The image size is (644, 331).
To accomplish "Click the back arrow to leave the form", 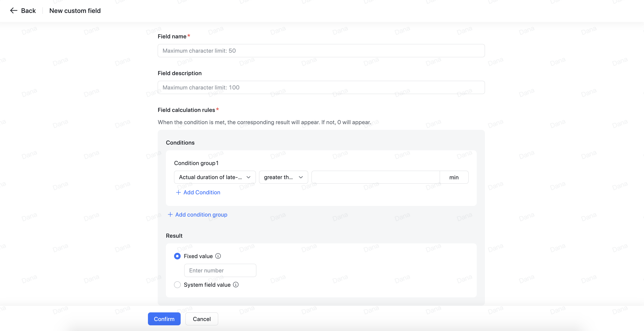I will pyautogui.click(x=14, y=10).
